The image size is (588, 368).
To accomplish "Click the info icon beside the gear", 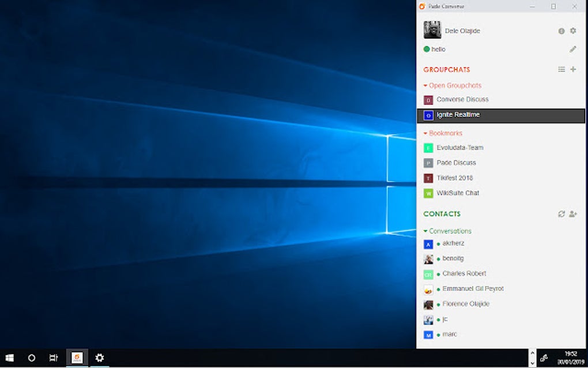I will [x=561, y=31].
